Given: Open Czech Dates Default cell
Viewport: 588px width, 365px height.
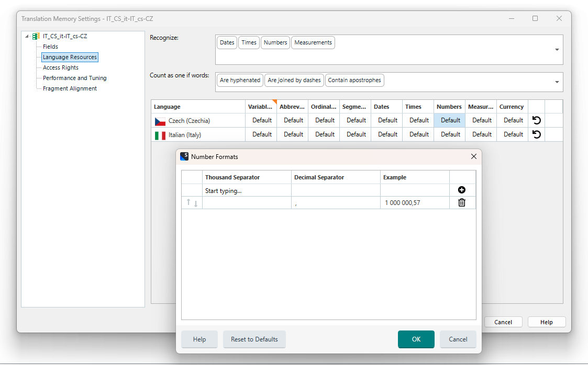Looking at the screenshot, I should click(386, 120).
